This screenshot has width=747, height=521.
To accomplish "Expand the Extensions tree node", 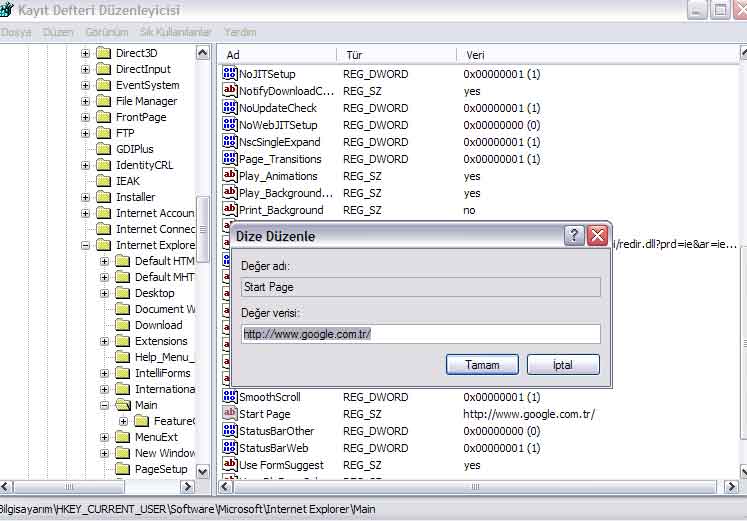I will pyautogui.click(x=104, y=341).
